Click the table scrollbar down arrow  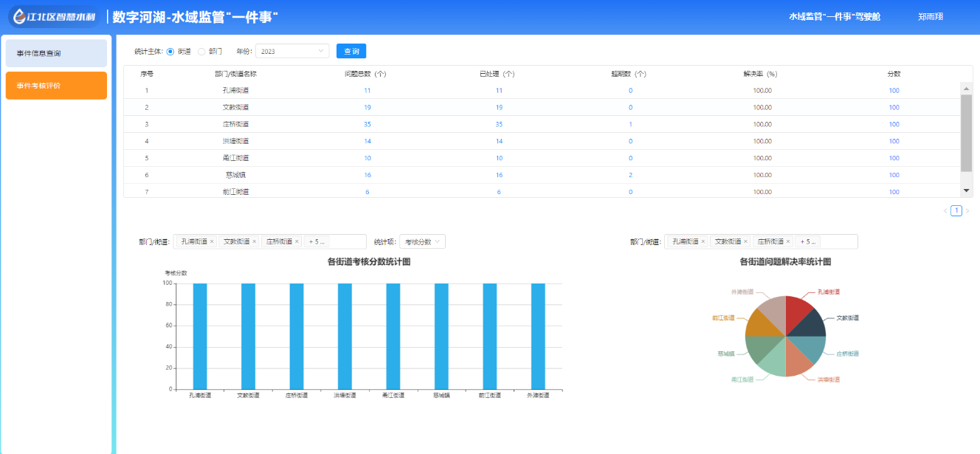tap(966, 190)
